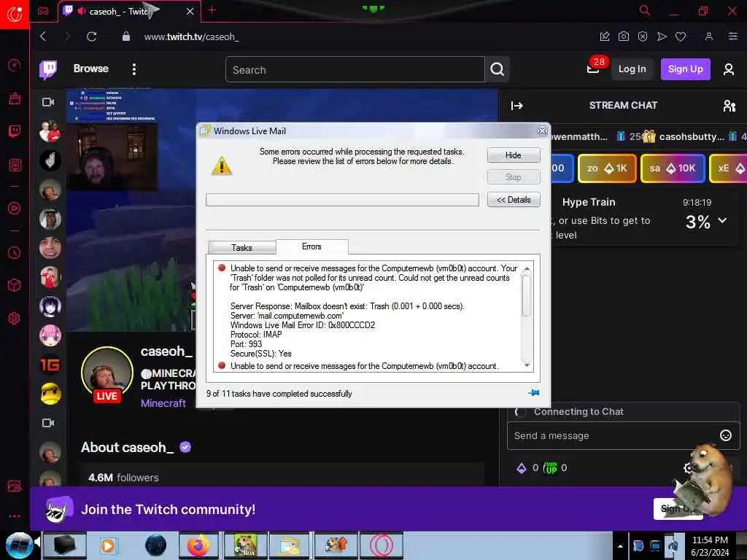Open Opera sidebar three dots more

(x=15, y=516)
